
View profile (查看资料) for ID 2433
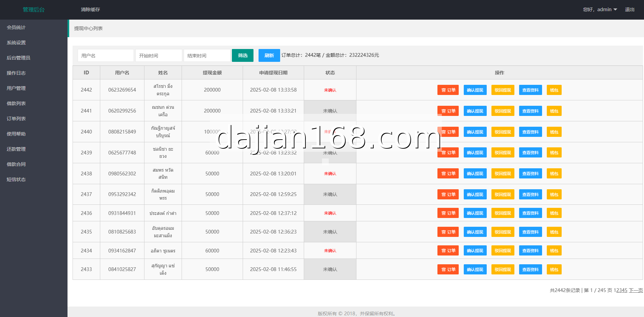530,269
